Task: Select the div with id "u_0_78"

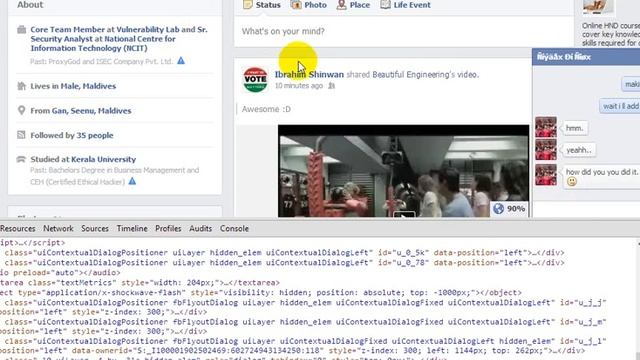Action: coord(284,263)
